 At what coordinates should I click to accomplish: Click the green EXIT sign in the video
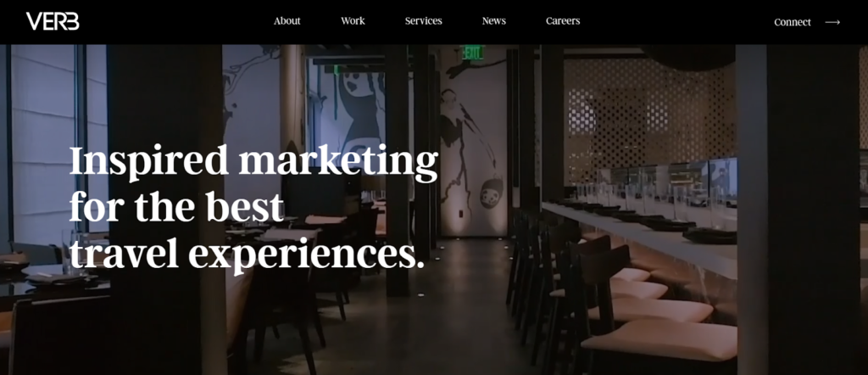click(473, 53)
